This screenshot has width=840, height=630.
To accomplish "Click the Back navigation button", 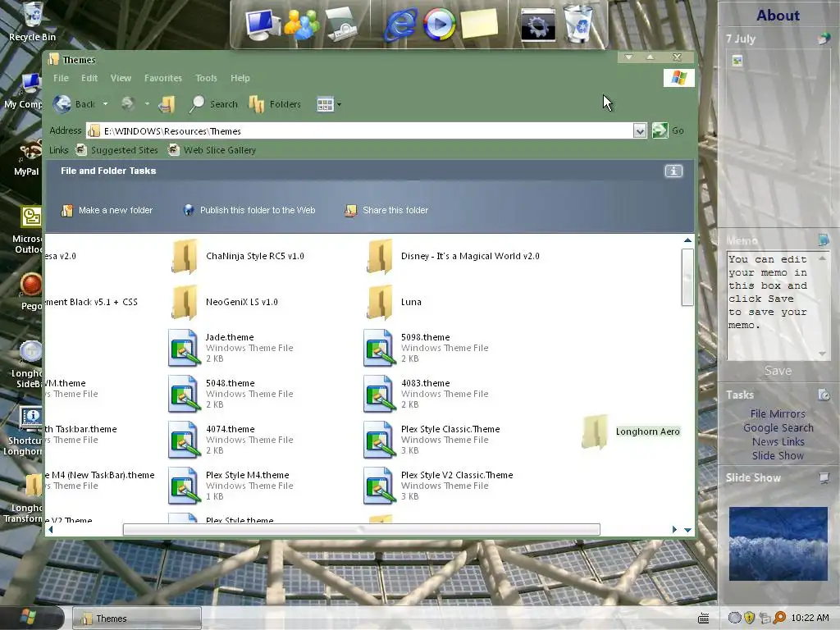I will (x=75, y=104).
